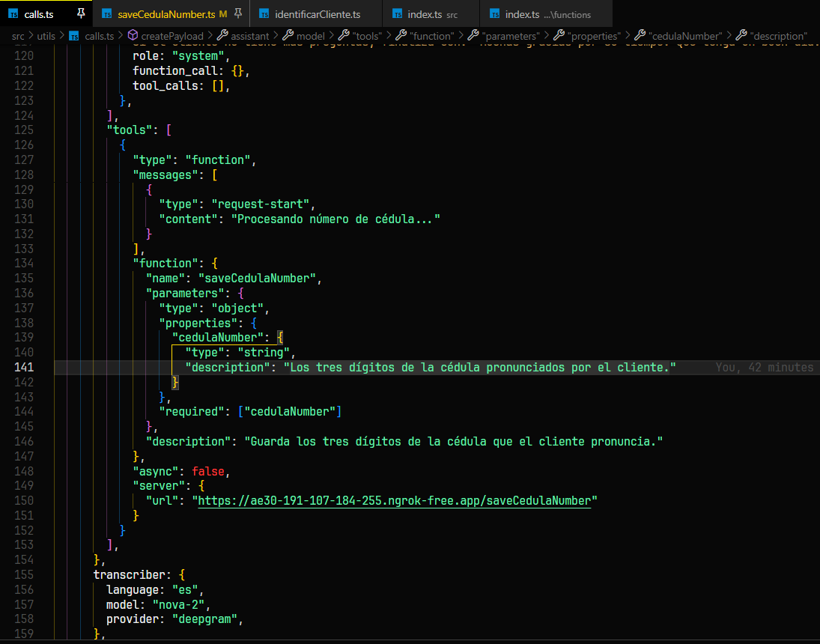This screenshot has height=644, width=820.
Task: Click the "Los tres dígitos de la cédula" description string
Action: coord(479,367)
